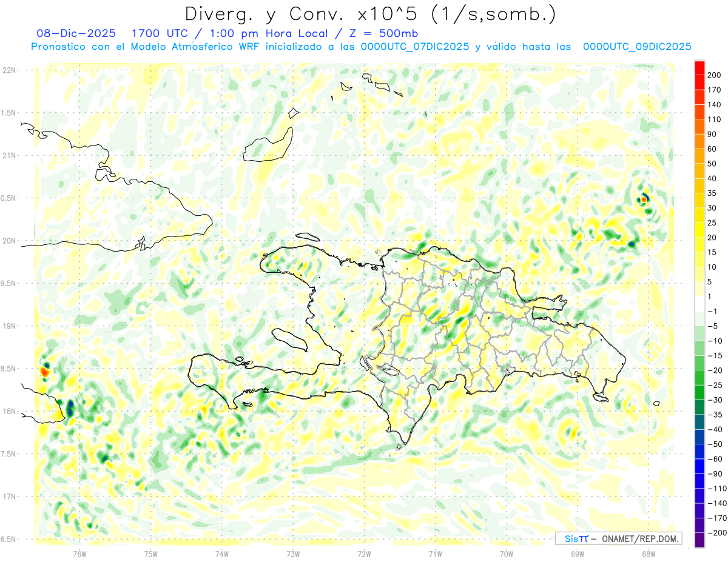Click the latitude label '21N'
The image size is (728, 562).
point(9,155)
